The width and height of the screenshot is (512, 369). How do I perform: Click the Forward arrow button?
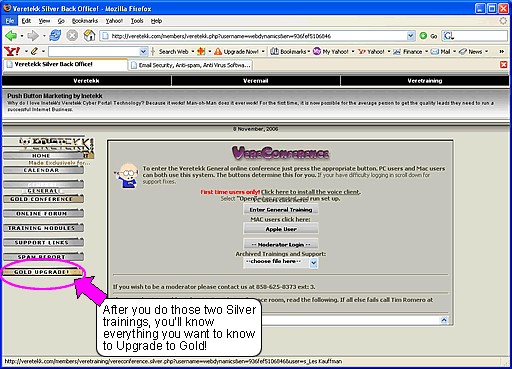(33, 35)
